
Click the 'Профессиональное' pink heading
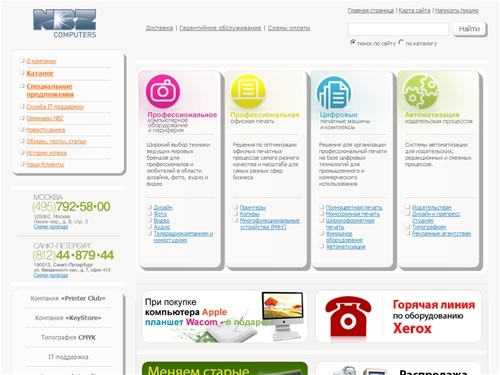(x=182, y=115)
